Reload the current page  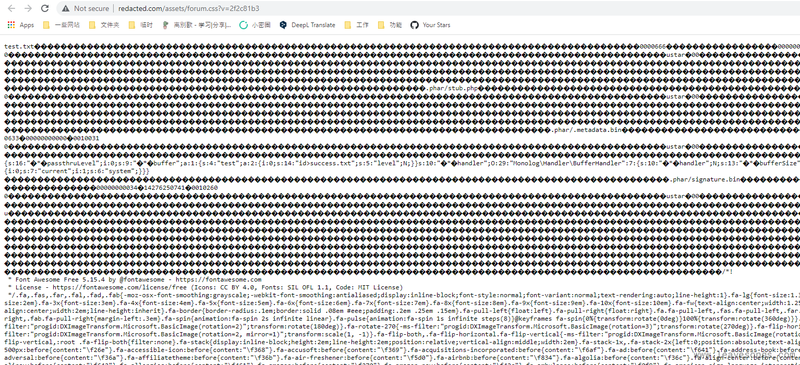[45, 9]
